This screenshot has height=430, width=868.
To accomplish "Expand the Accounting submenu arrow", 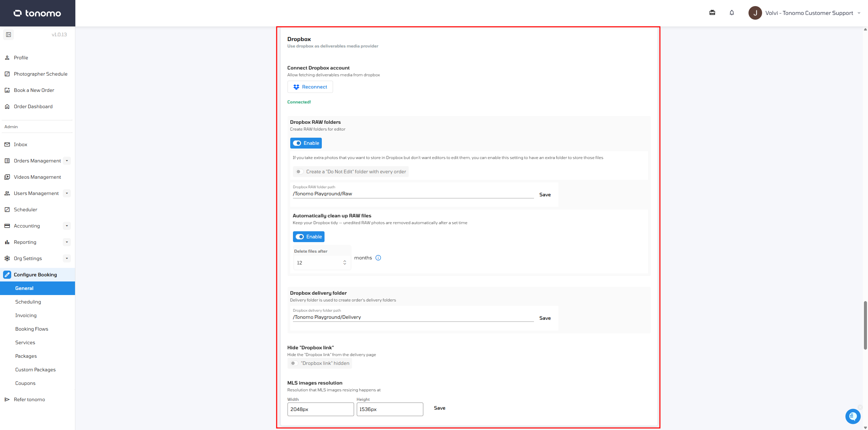I will click(67, 226).
